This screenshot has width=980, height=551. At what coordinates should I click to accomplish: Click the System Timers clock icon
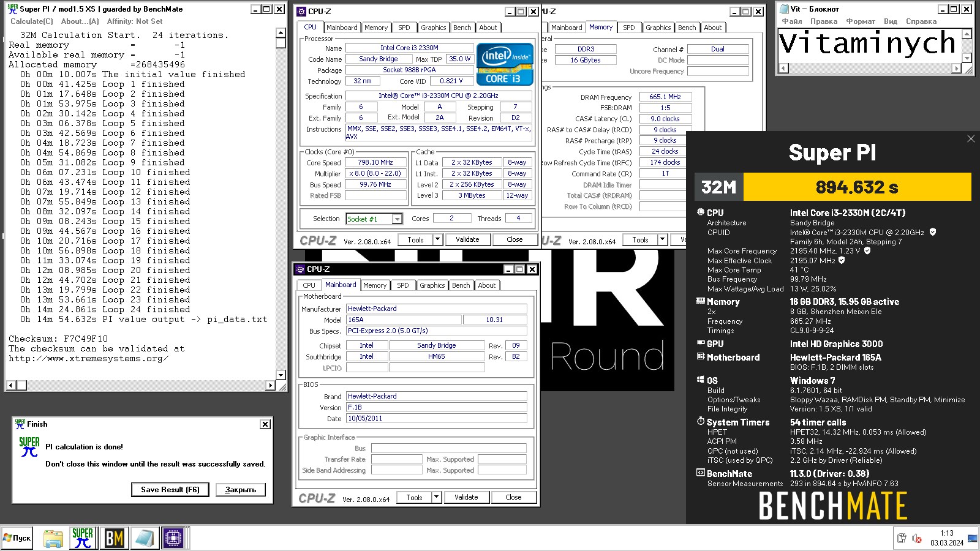coord(700,421)
